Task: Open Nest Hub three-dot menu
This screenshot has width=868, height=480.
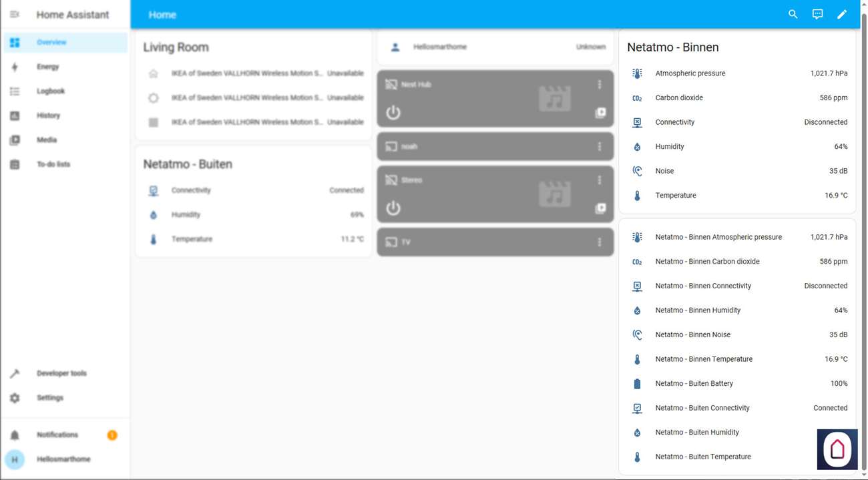Action: (x=600, y=85)
